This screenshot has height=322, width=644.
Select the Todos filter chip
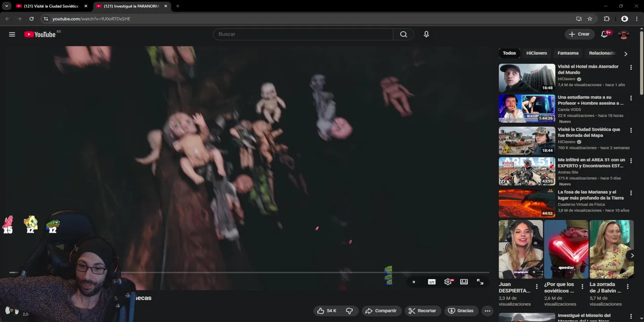click(509, 53)
